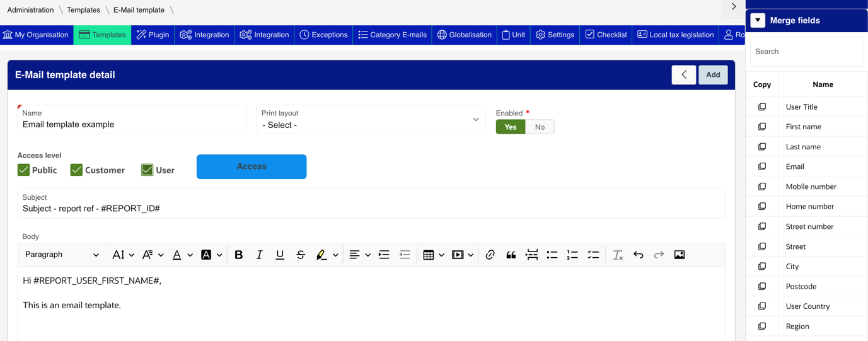Decrease the paragraph indent
The height and width of the screenshot is (341, 868).
pos(405,255)
